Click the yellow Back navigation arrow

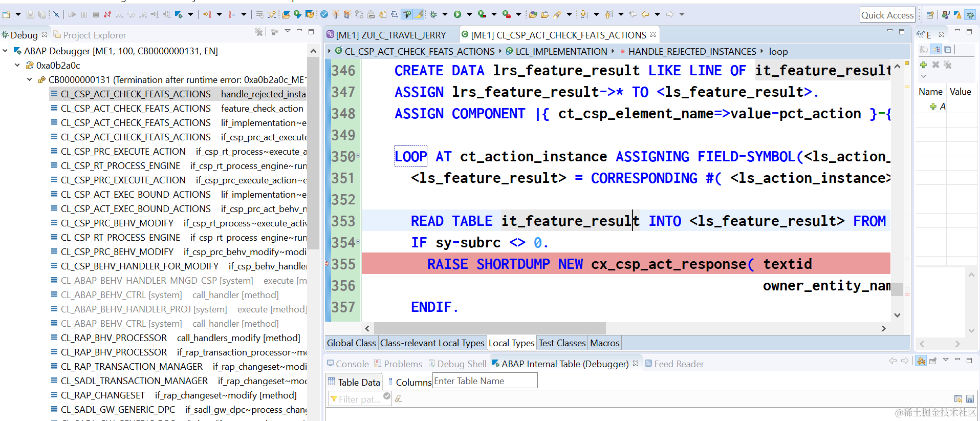[645, 14]
